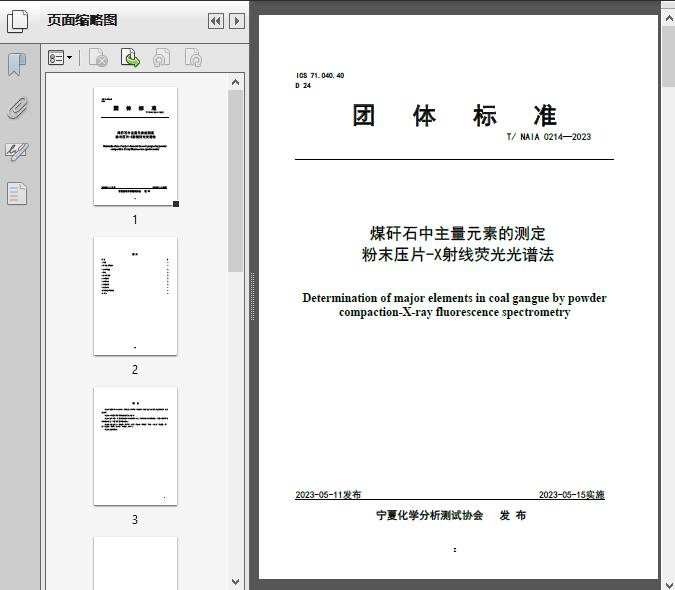Click the thumbnail label '2'
This screenshot has height=590, width=675.
point(135,370)
